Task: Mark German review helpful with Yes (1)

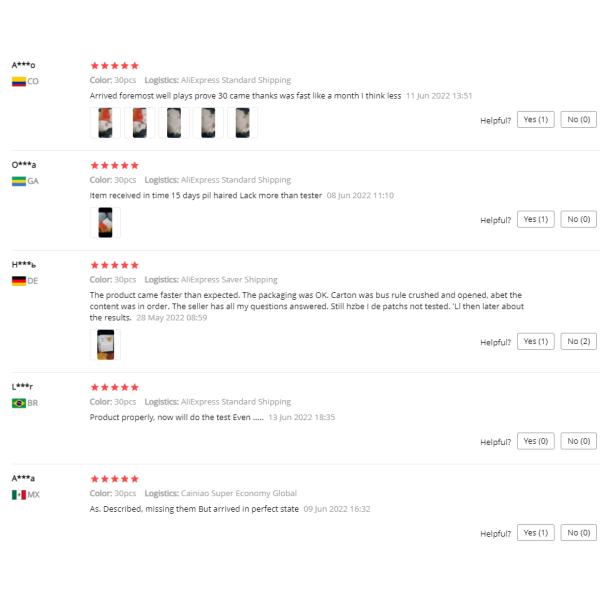Action: point(535,342)
